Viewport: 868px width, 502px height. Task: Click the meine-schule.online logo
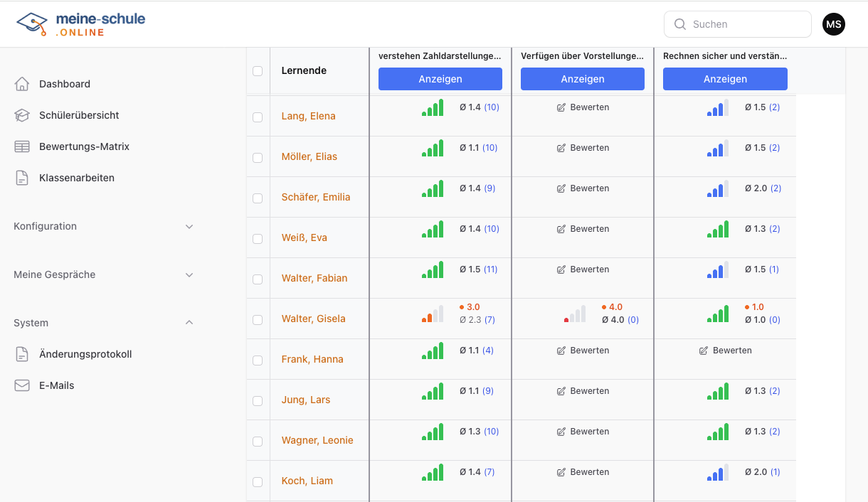[80, 24]
